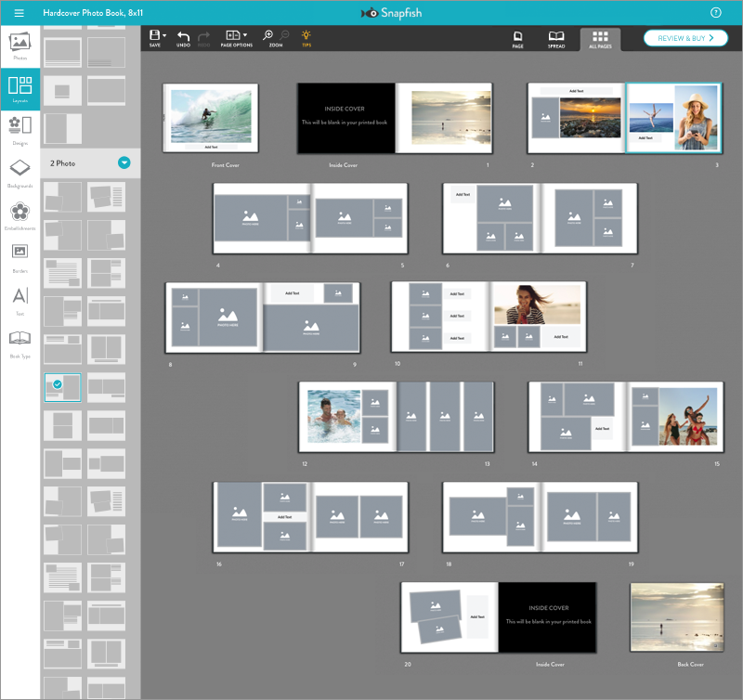Open the help question mark icon

click(x=716, y=13)
